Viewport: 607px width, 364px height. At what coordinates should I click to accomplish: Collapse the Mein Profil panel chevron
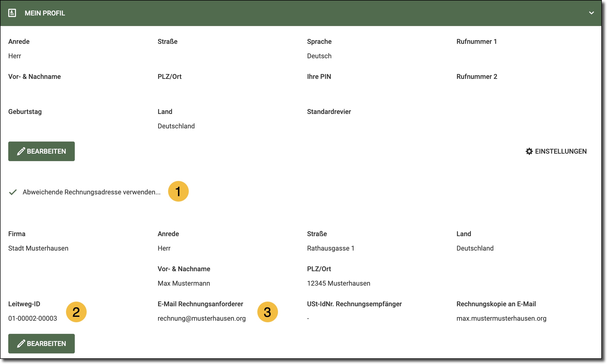click(591, 13)
